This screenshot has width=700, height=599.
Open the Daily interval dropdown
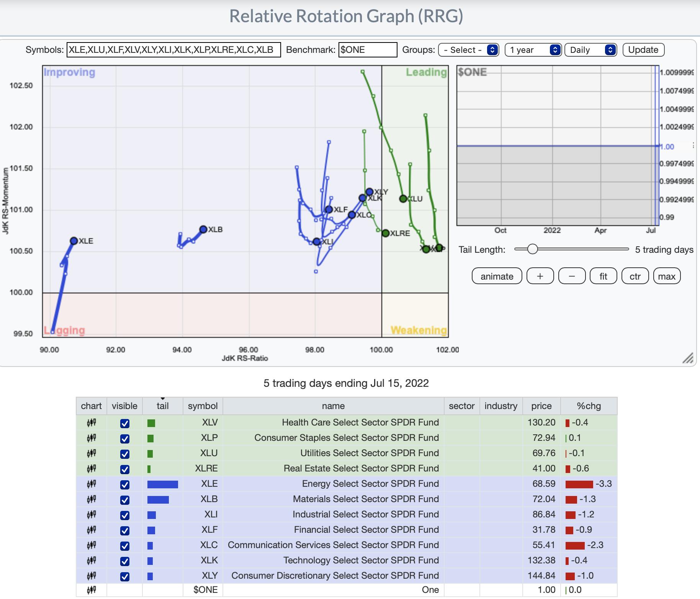(x=590, y=50)
